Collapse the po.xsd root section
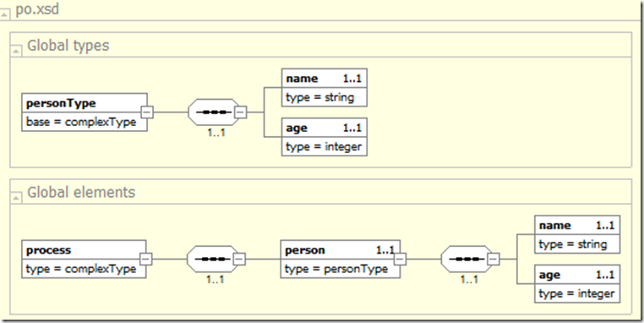The width and height of the screenshot is (644, 323). (5, 14)
